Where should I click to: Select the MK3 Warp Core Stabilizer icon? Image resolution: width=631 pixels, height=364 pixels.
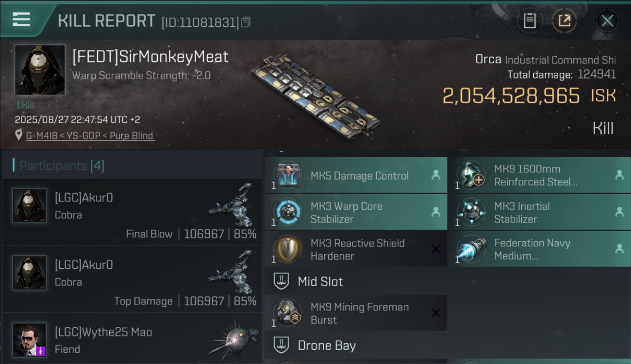coord(288,213)
